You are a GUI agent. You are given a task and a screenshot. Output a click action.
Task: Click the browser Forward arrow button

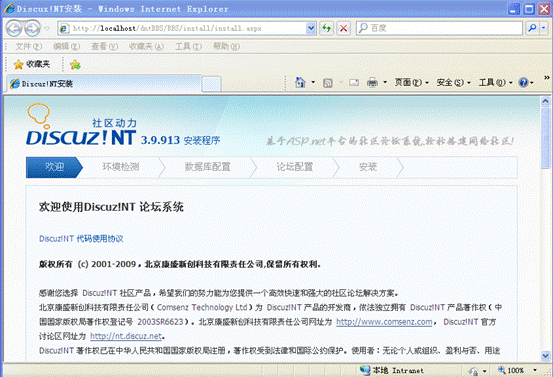[x=32, y=28]
